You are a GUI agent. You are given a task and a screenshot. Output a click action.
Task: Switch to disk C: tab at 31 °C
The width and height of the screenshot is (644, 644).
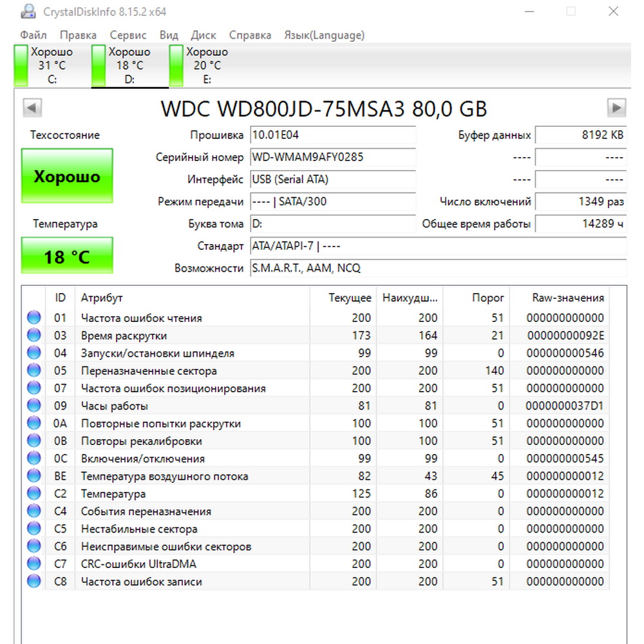pyautogui.click(x=52, y=65)
